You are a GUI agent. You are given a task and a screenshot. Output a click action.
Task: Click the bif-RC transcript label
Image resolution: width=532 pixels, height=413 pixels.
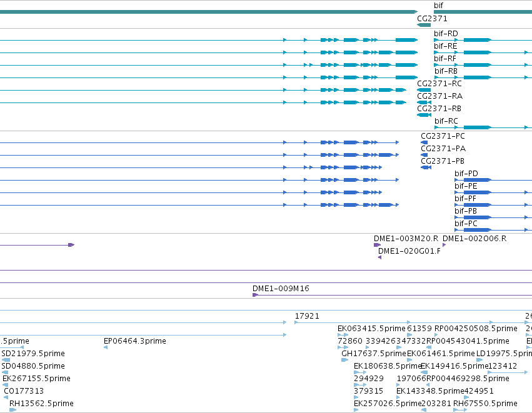tap(446, 121)
